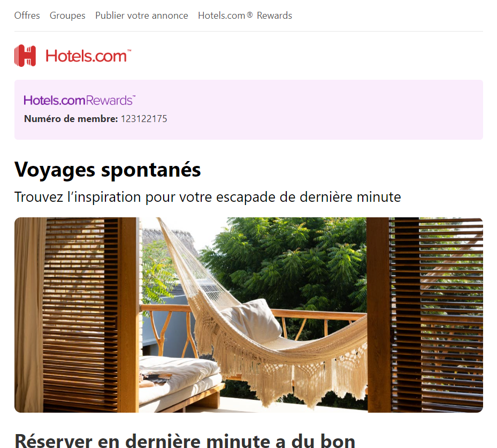Open Hotels.com® Rewards navigation link

coord(245,16)
